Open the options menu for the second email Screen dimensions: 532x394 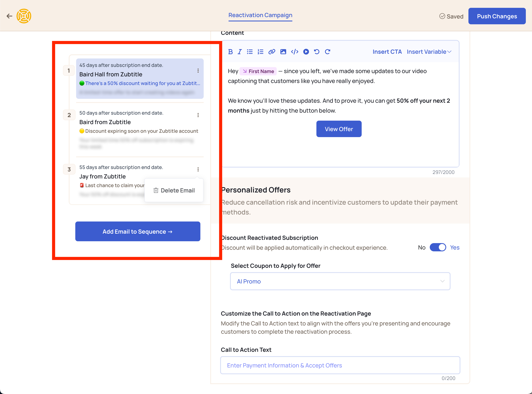pyautogui.click(x=198, y=115)
